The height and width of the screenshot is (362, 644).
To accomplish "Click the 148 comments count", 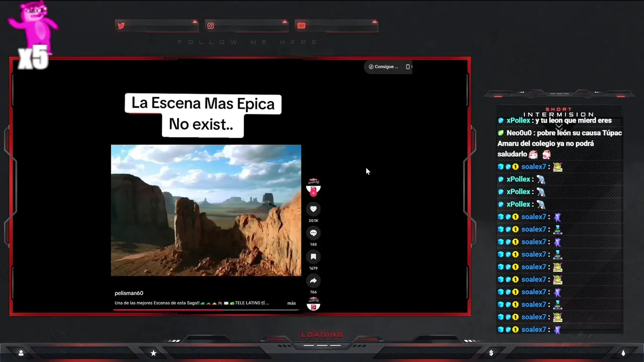I will coord(313,244).
